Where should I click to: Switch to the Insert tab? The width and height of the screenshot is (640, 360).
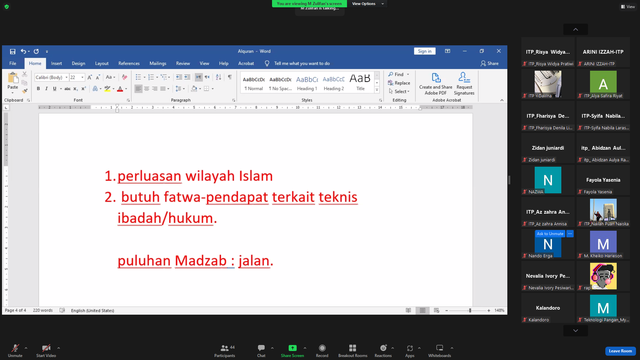pyautogui.click(x=56, y=64)
